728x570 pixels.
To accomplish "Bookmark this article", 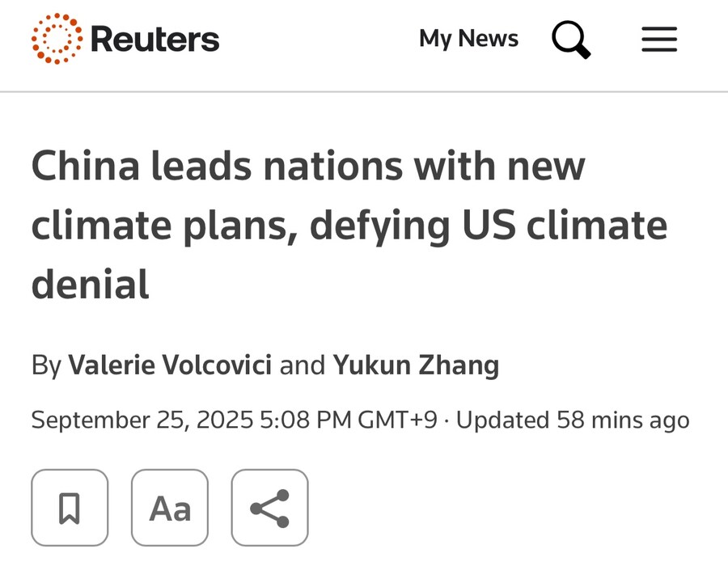I will coord(70,508).
